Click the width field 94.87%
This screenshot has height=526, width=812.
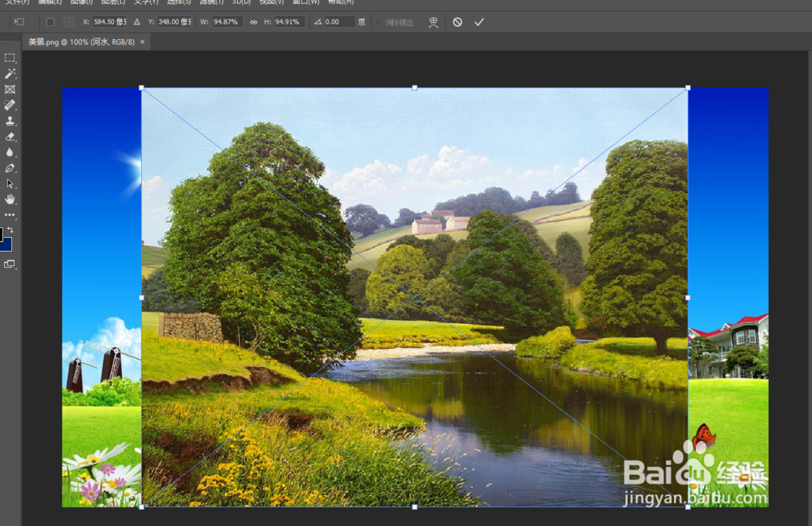[x=227, y=22]
